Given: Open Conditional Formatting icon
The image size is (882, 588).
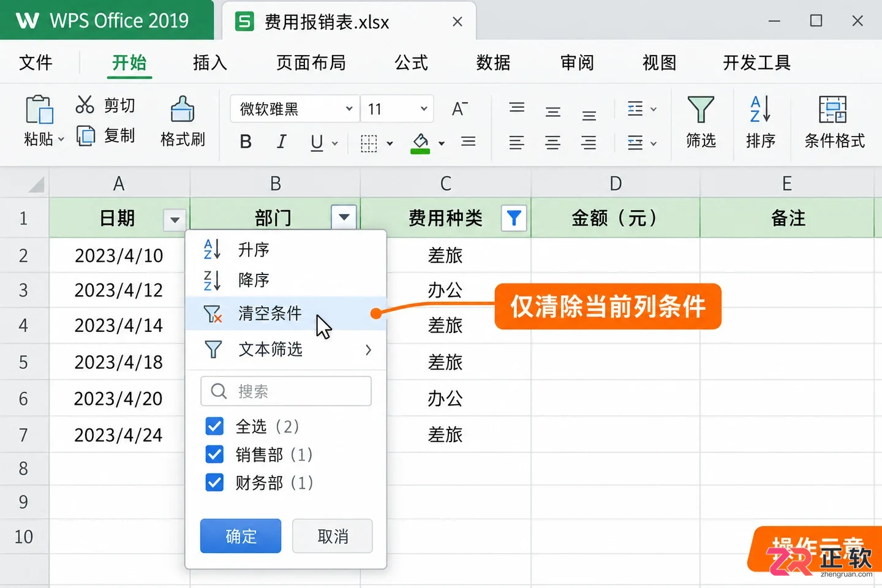Looking at the screenshot, I should click(x=833, y=110).
